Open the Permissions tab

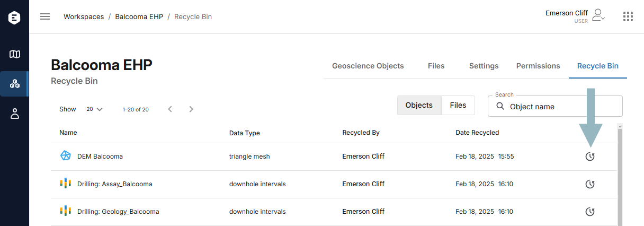pyautogui.click(x=538, y=66)
